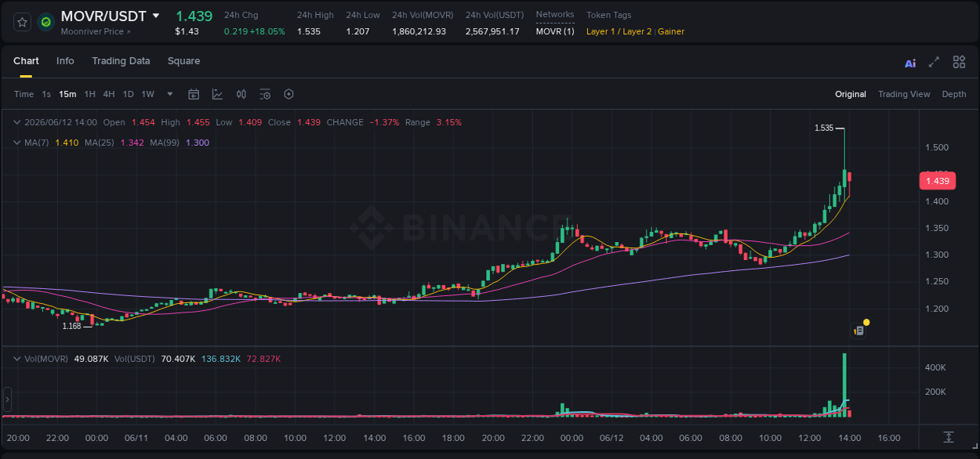Click the Layer 1 / Layer 2 token tag
Screen dimensions: 980x459
[x=619, y=31]
